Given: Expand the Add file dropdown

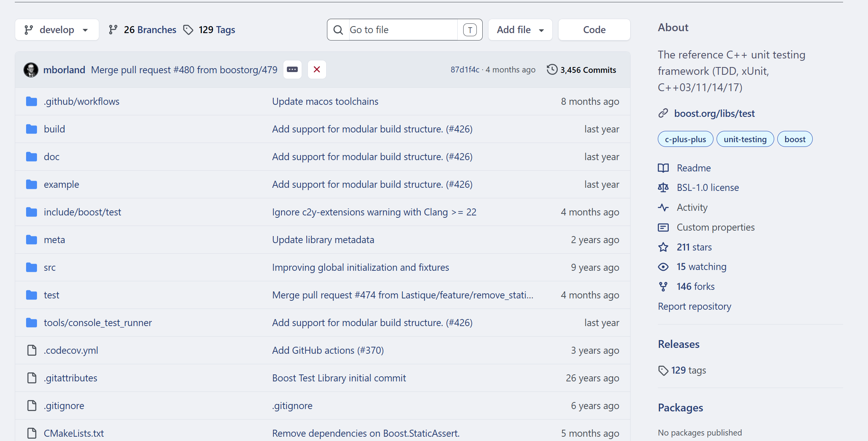Looking at the screenshot, I should pos(520,30).
